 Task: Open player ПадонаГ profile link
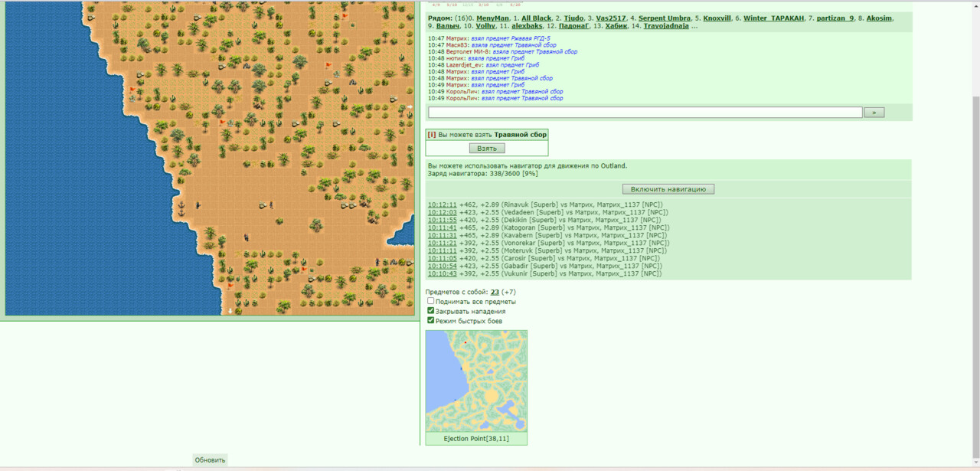[575, 26]
